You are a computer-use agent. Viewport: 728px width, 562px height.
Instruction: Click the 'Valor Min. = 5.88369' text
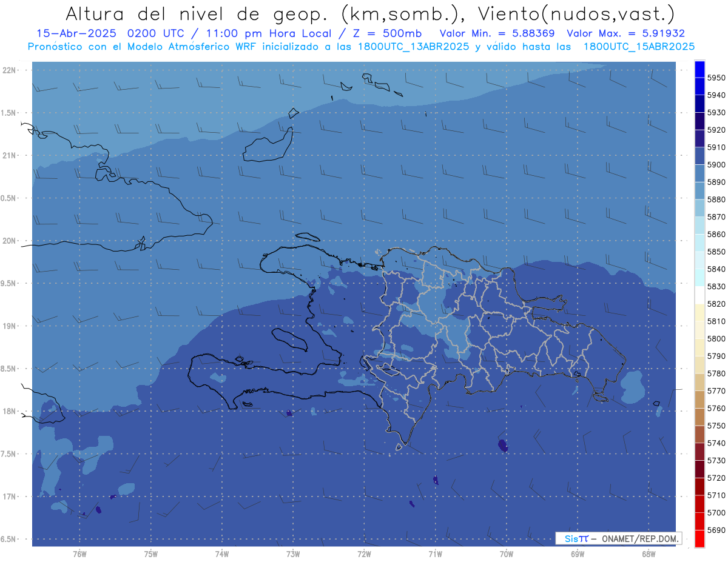[x=497, y=34]
